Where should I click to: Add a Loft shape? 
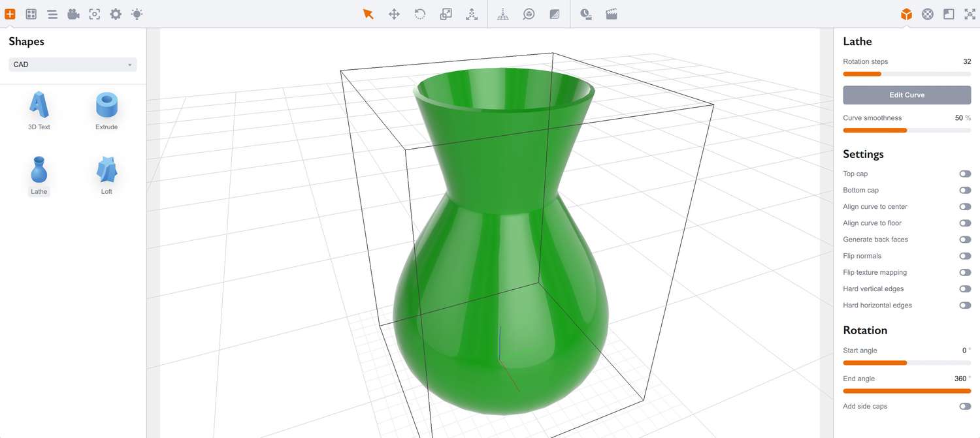[x=106, y=176]
